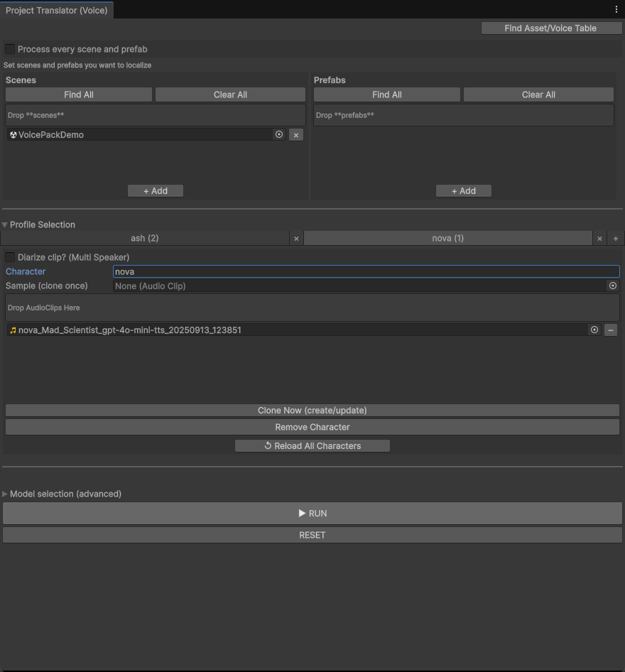The image size is (625, 672).
Task: Click the scene icon next to VoicePackDemo
Action: click(13, 134)
